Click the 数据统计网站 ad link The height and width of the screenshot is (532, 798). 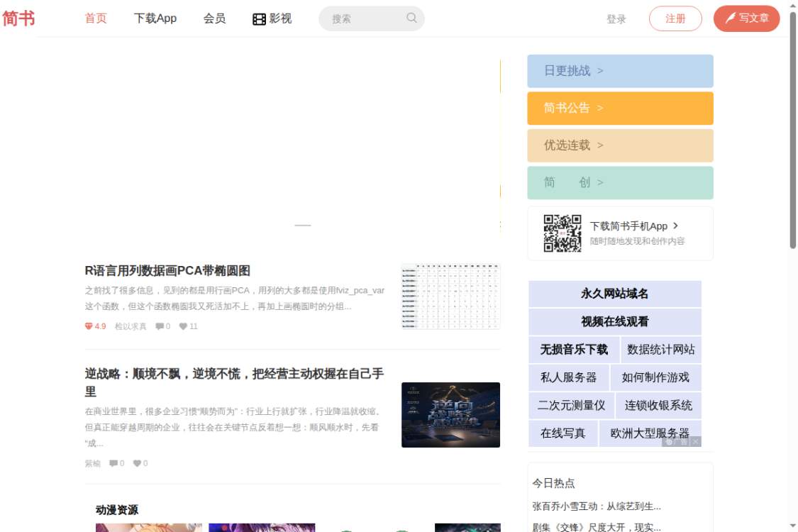(660, 350)
